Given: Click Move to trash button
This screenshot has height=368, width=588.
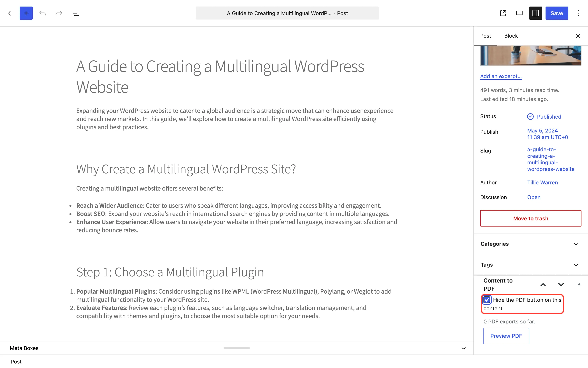Looking at the screenshot, I should (x=531, y=218).
